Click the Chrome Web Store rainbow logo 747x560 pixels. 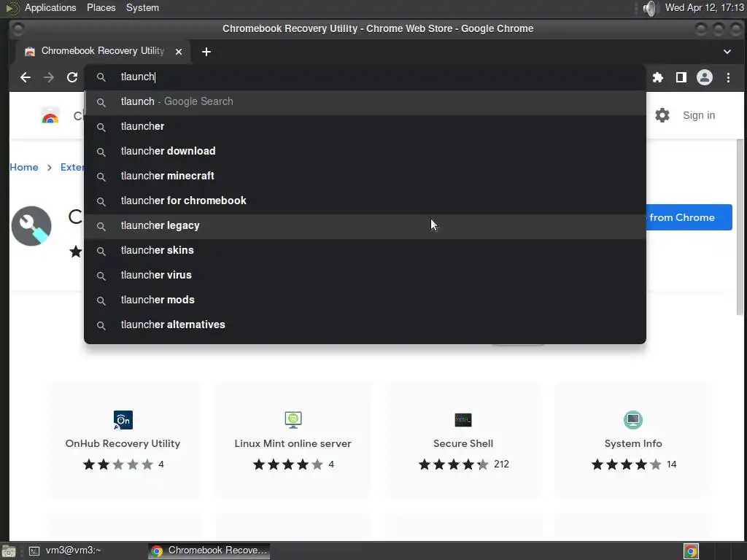pyautogui.click(x=50, y=116)
